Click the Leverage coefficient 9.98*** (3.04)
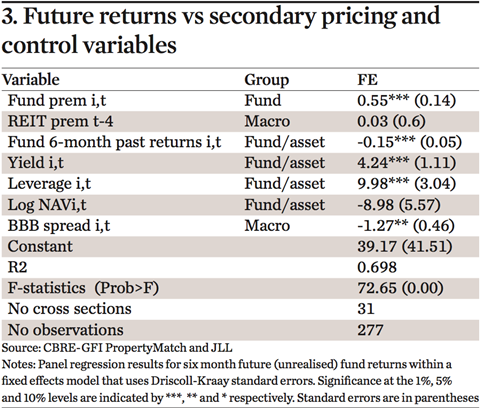 coord(406,184)
